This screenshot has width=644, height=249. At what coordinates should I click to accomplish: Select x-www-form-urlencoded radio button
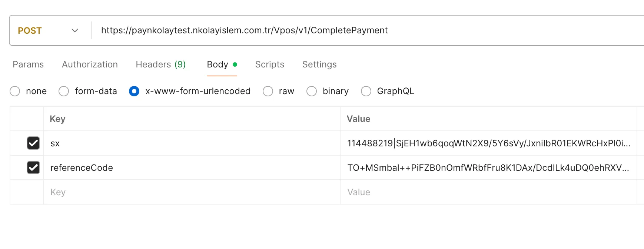[134, 91]
